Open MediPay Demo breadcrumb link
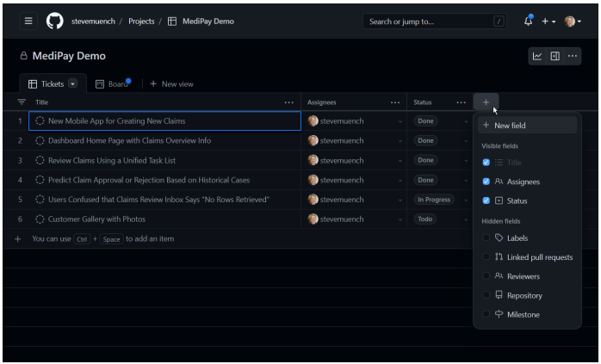This screenshot has height=364, width=601. pos(208,22)
